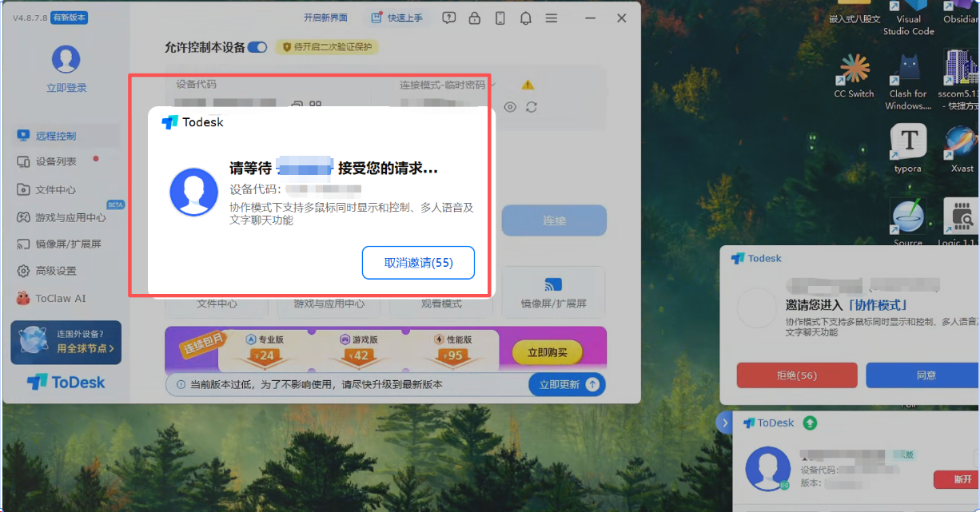Open the typora desktop shortcut
This screenshot has width=980, height=512.
[908, 149]
